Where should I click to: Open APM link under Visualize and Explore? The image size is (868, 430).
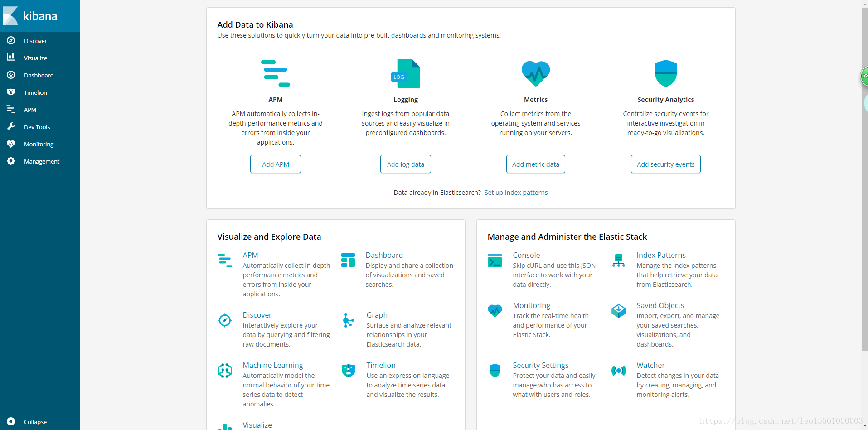(x=250, y=255)
